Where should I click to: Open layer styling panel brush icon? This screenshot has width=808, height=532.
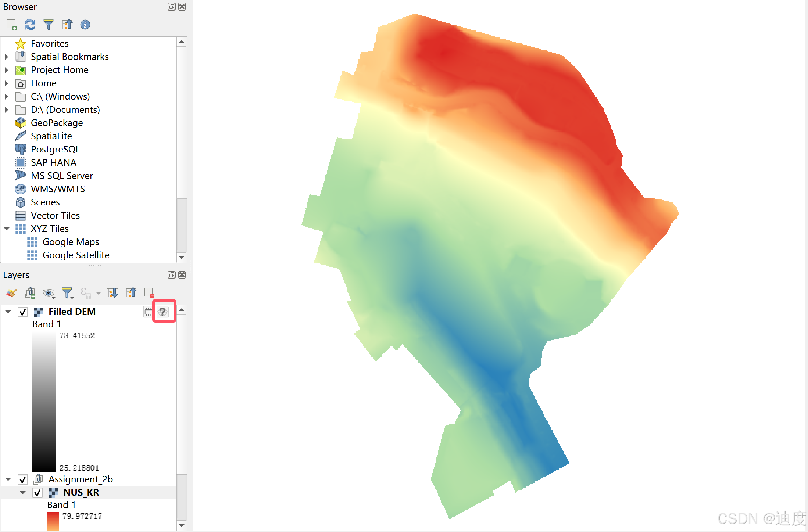point(12,293)
